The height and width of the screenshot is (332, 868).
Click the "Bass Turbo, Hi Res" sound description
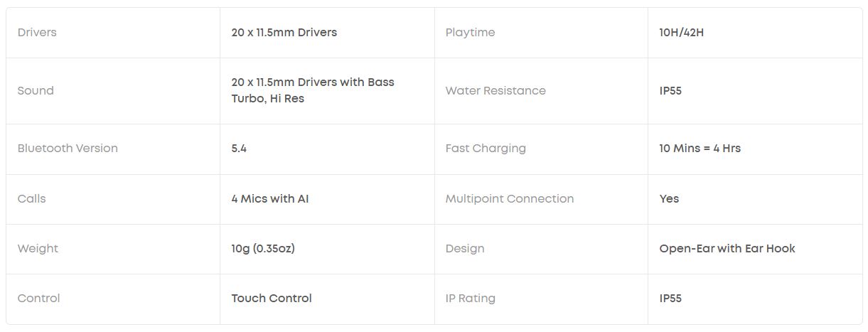(312, 90)
